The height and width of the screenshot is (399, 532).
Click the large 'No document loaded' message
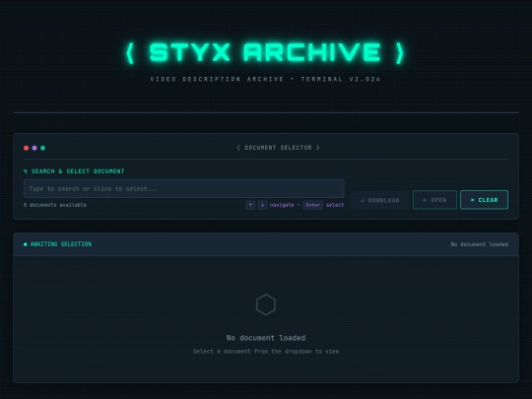pyautogui.click(x=266, y=338)
